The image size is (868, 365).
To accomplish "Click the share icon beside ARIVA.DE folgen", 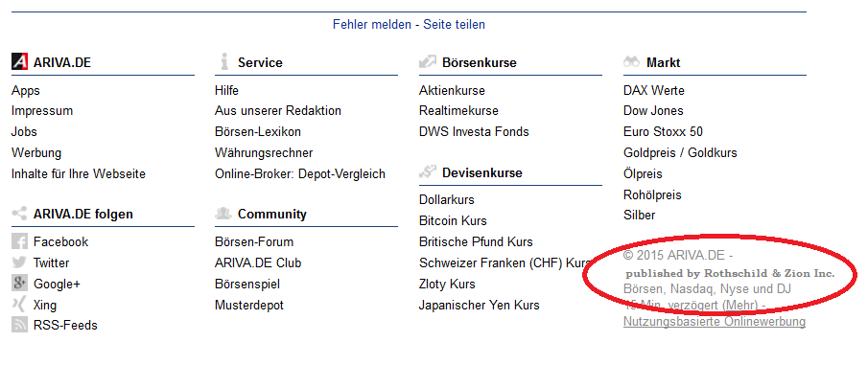I will click(x=19, y=214).
